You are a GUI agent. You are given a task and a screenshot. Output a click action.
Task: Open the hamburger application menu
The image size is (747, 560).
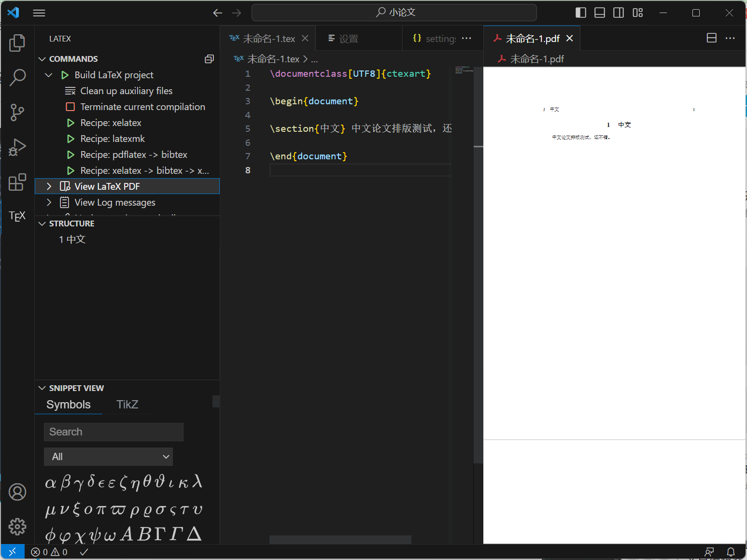[x=39, y=13]
